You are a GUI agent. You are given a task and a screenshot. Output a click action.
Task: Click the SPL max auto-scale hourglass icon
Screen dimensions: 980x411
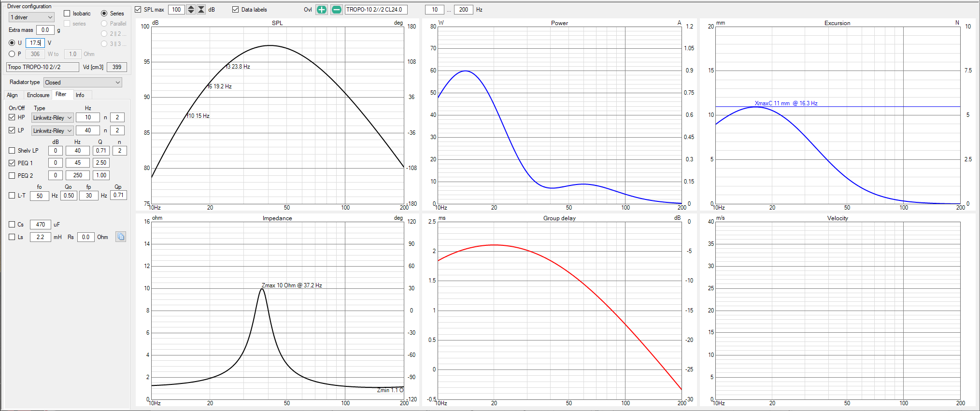click(x=201, y=10)
